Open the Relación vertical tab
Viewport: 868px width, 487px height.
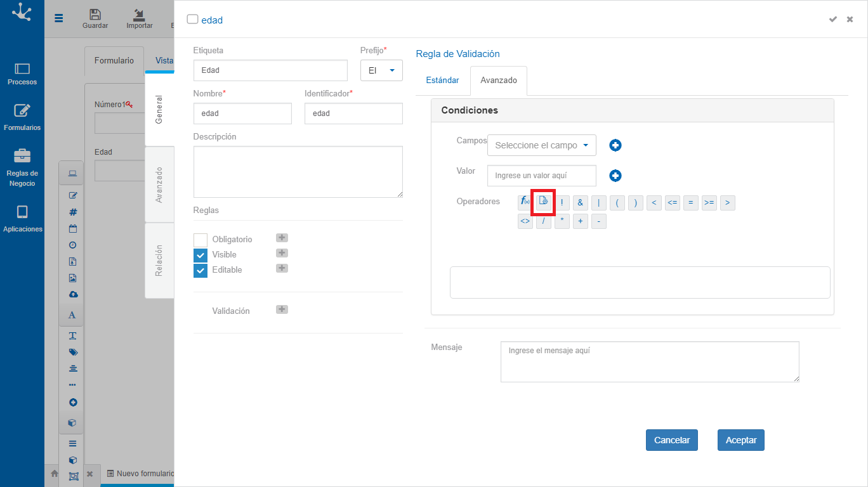pyautogui.click(x=159, y=261)
